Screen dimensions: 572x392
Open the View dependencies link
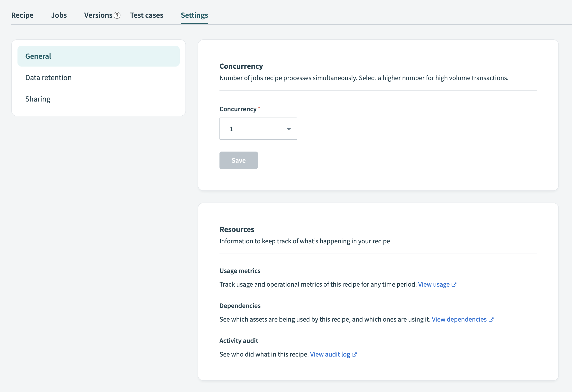pyautogui.click(x=459, y=319)
